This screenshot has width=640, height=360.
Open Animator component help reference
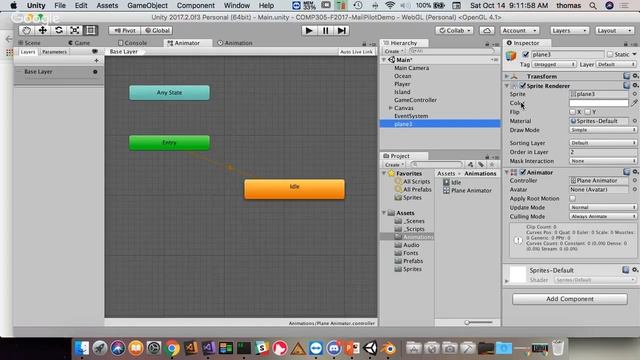tap(626, 172)
